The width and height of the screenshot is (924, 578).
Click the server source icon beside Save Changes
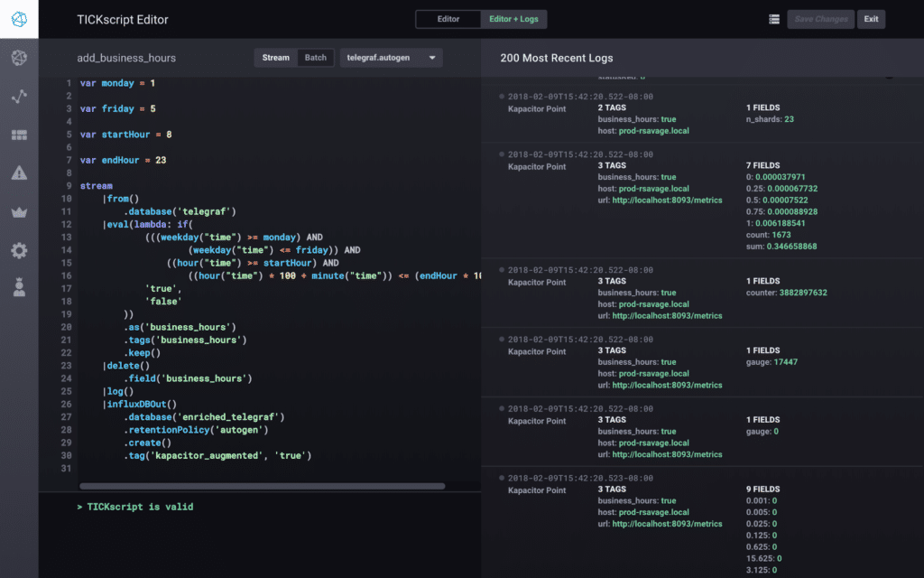[773, 19]
